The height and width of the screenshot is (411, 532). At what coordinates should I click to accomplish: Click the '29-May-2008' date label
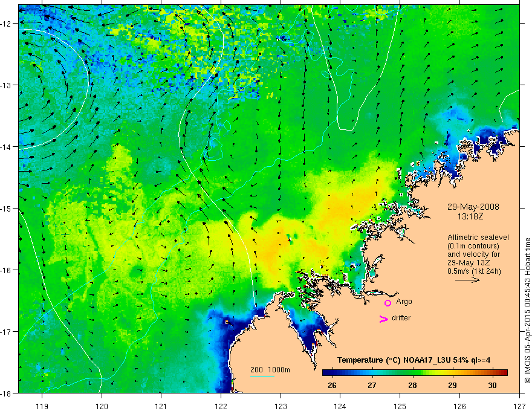(x=473, y=207)
